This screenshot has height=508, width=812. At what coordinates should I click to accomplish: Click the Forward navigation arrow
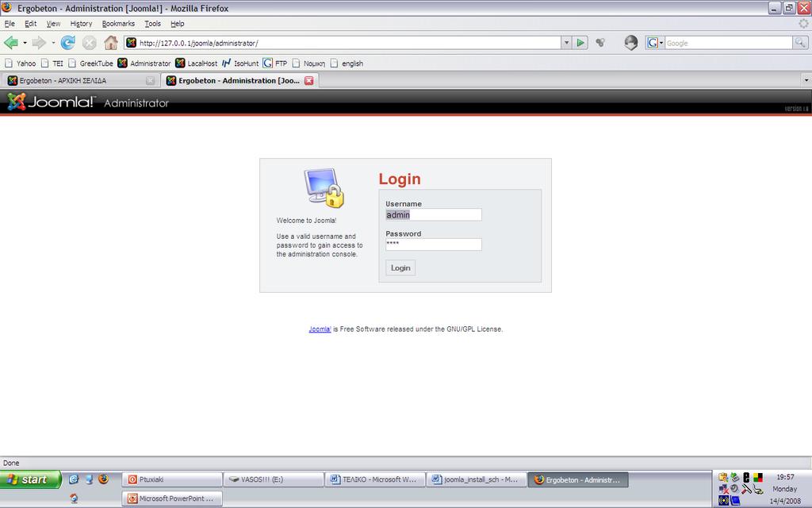(38, 43)
